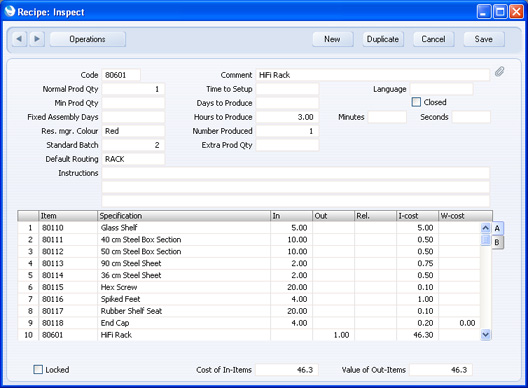
Task: Toggle the Closed checkbox
Action: click(x=416, y=102)
